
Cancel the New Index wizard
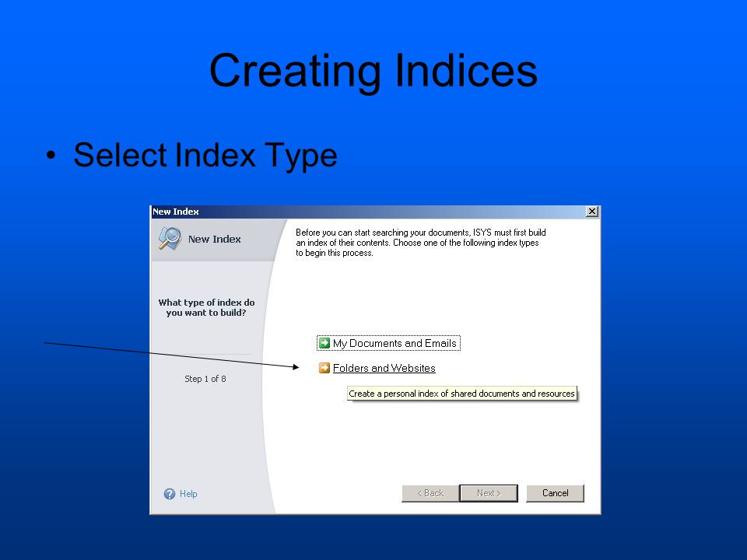pyautogui.click(x=555, y=493)
